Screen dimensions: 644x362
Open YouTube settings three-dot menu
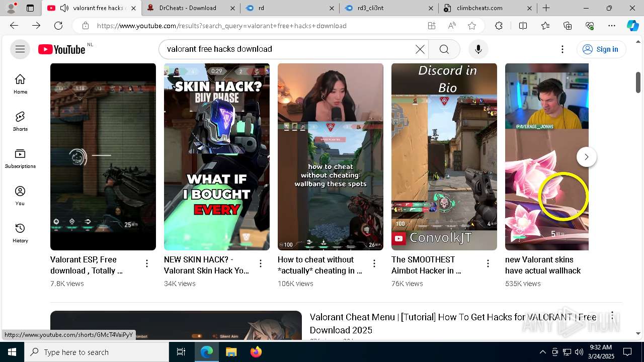pos(562,49)
